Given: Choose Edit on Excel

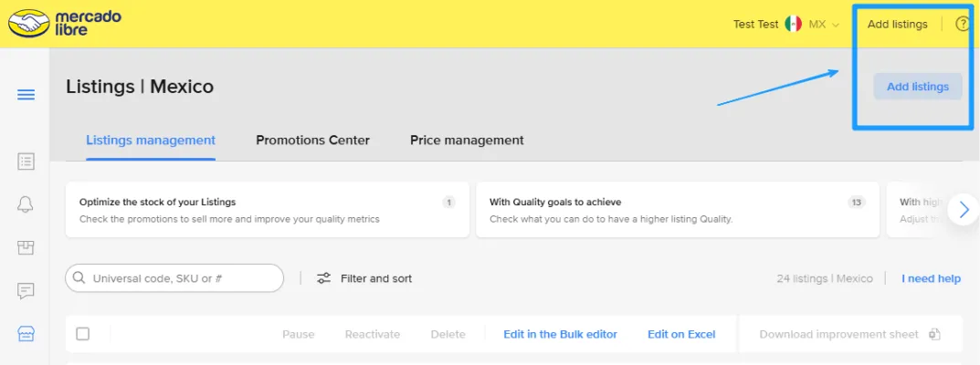Looking at the screenshot, I should (681, 334).
